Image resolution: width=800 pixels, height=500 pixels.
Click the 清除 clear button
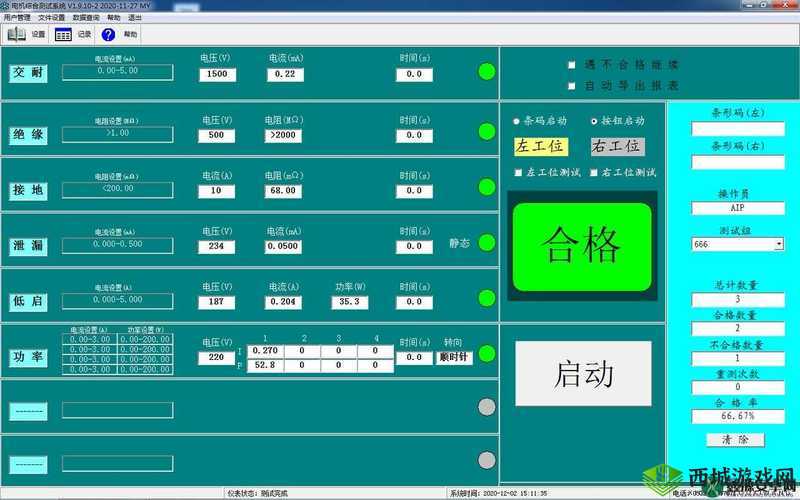[x=735, y=439]
